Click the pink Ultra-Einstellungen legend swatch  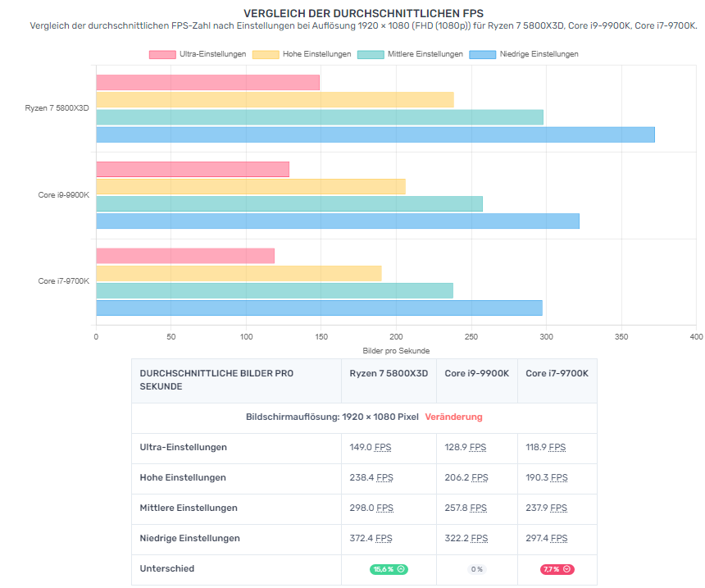coord(162,54)
